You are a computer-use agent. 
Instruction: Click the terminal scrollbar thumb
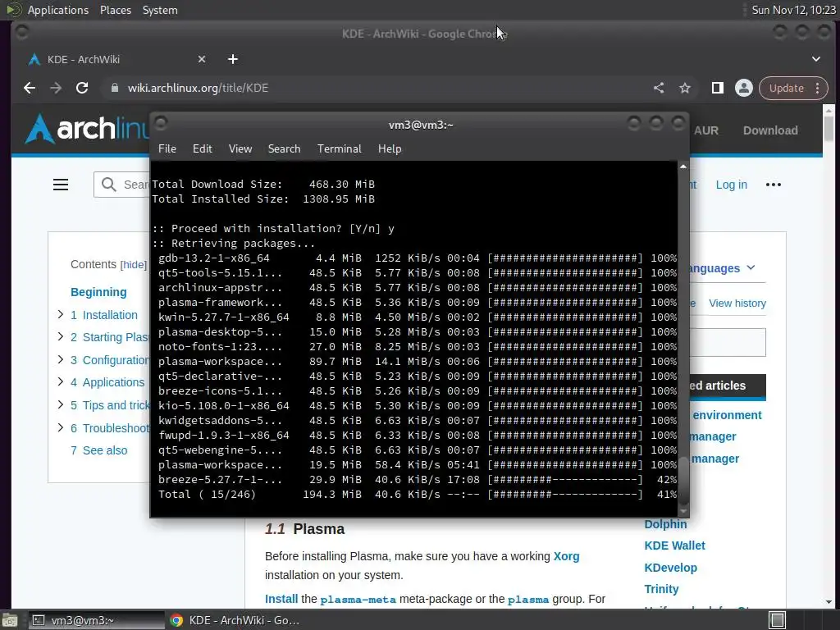(683, 480)
